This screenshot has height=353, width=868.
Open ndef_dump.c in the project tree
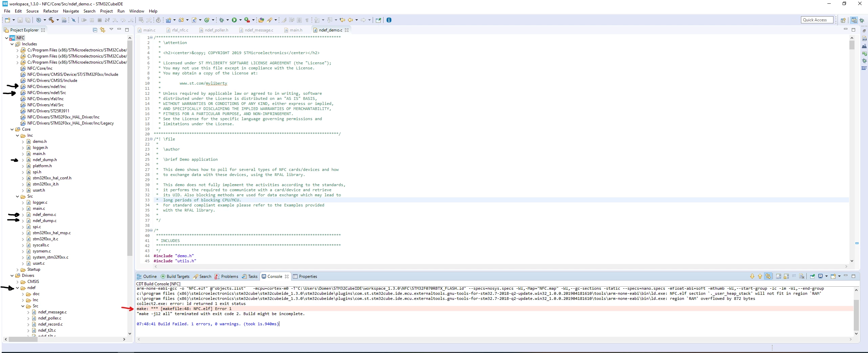[x=45, y=221]
